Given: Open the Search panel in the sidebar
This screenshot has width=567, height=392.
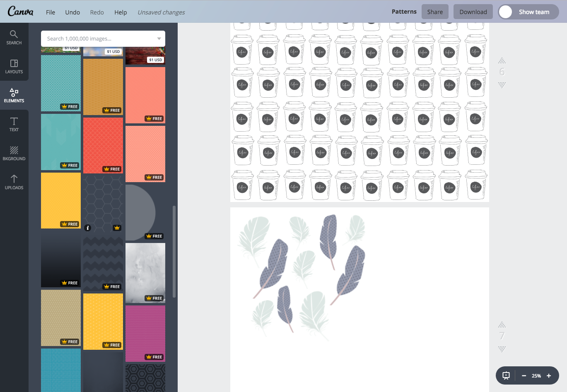Looking at the screenshot, I should point(14,37).
